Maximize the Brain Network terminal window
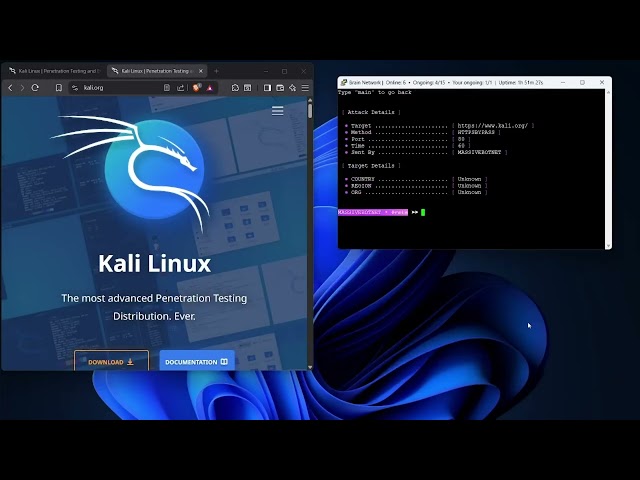640x480 pixels. click(582, 82)
